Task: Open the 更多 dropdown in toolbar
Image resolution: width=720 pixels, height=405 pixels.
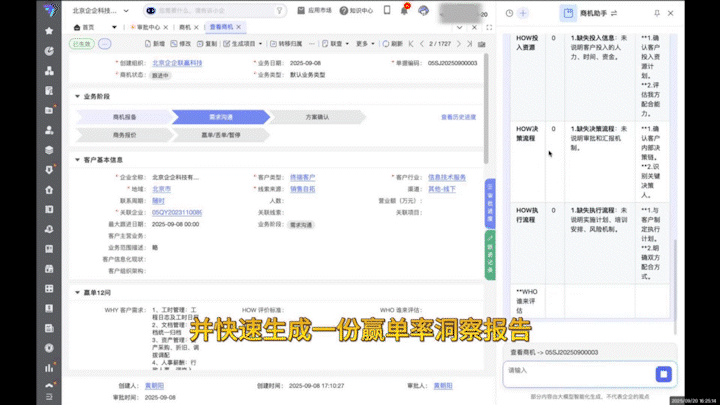Action: pyautogui.click(x=362, y=45)
